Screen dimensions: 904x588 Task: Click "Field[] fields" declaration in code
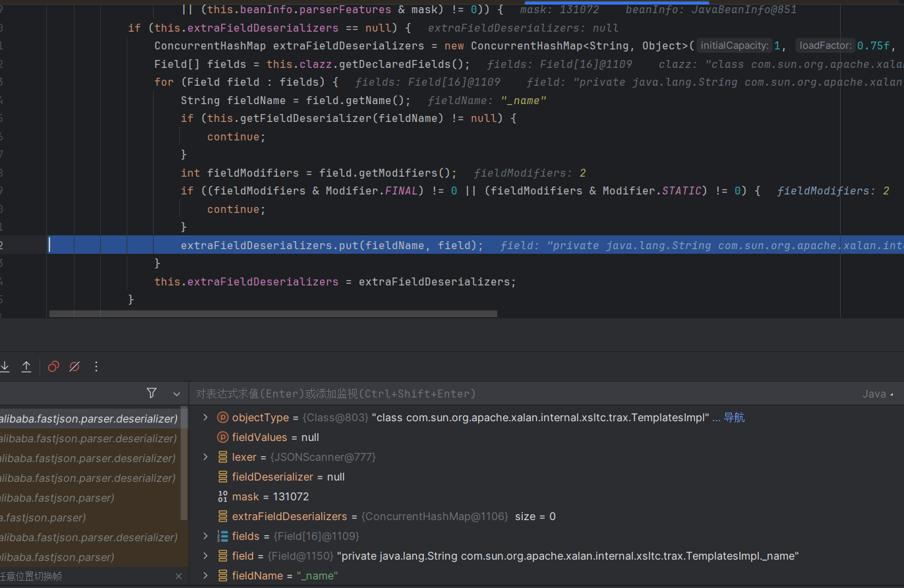312,64
